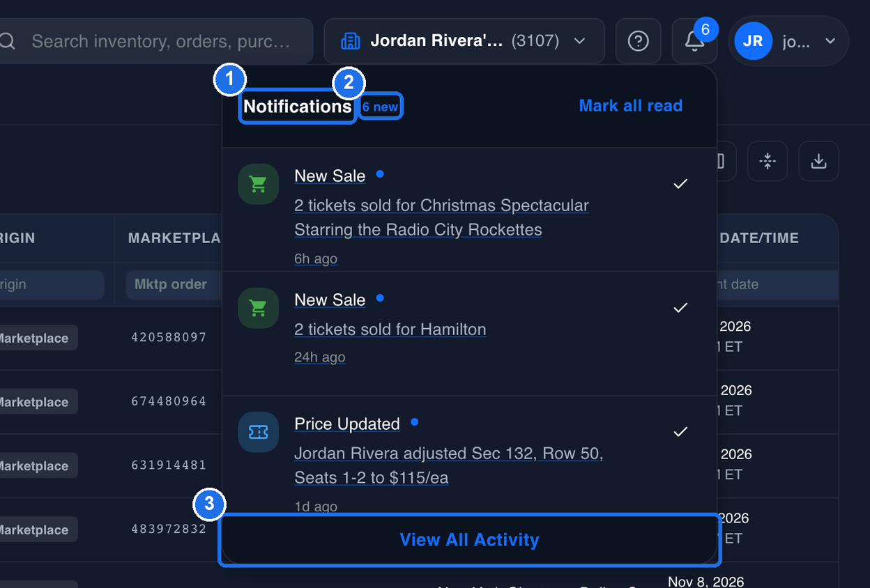Click the 6h ago timestamp

pyautogui.click(x=316, y=258)
